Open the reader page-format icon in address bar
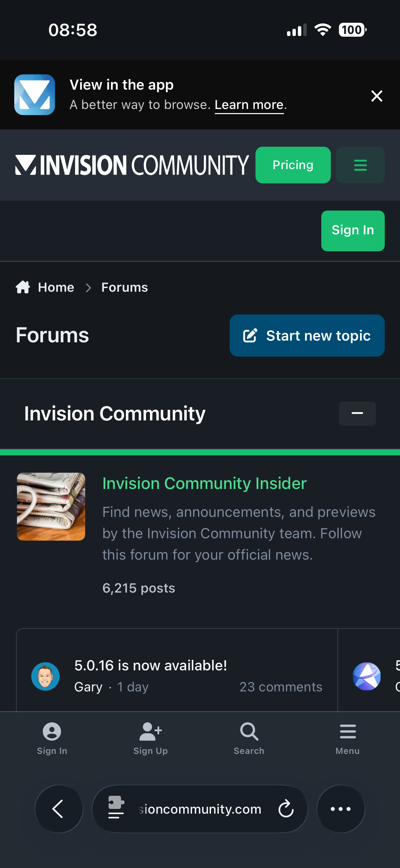The height and width of the screenshot is (868, 400). [116, 807]
